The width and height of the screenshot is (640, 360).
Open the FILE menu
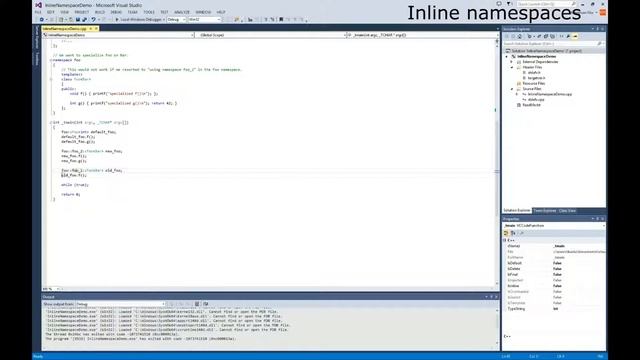(x=38, y=12)
